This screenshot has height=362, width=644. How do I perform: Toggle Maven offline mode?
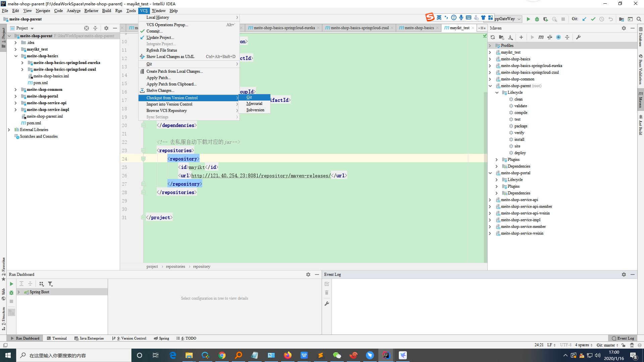tap(550, 37)
